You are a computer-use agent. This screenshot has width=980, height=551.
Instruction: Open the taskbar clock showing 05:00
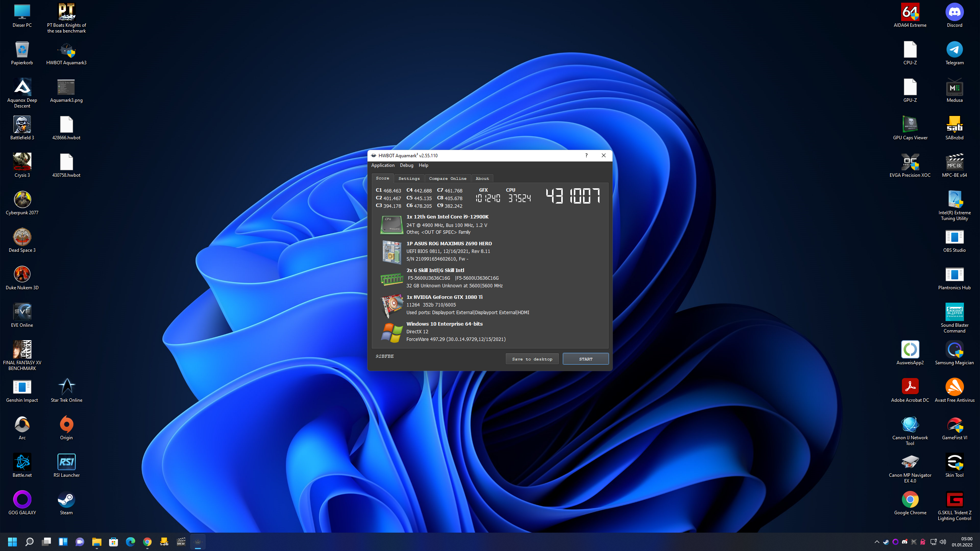click(x=962, y=542)
